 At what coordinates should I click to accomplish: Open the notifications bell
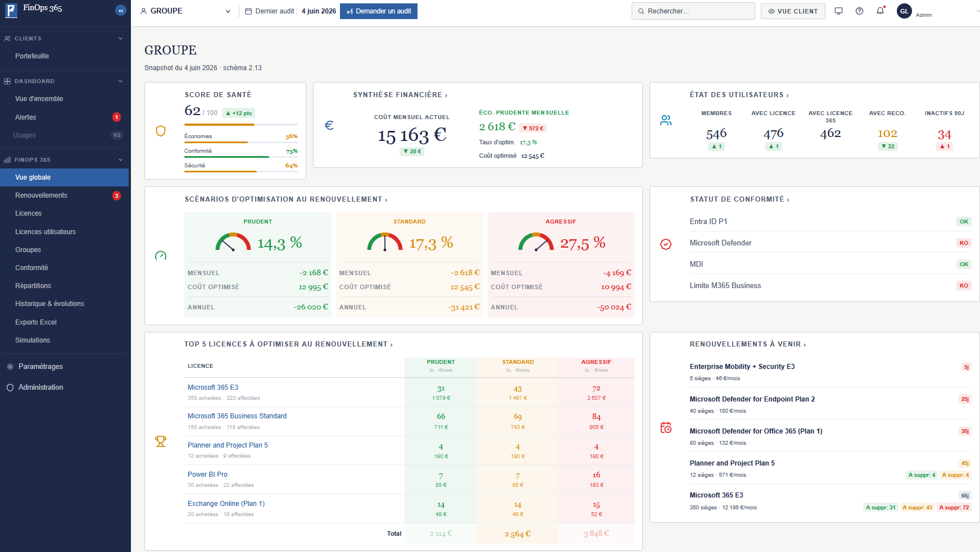click(x=880, y=11)
